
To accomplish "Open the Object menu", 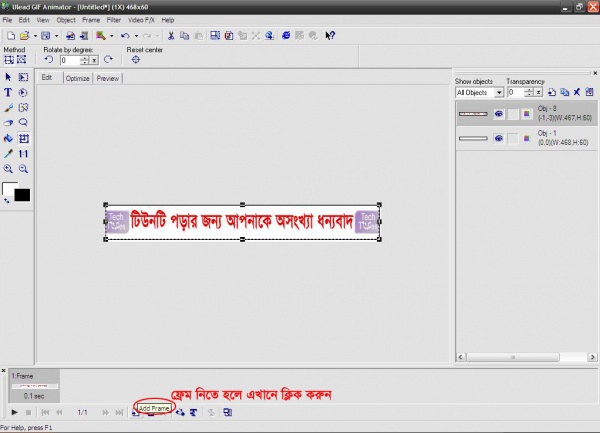I will coord(66,20).
